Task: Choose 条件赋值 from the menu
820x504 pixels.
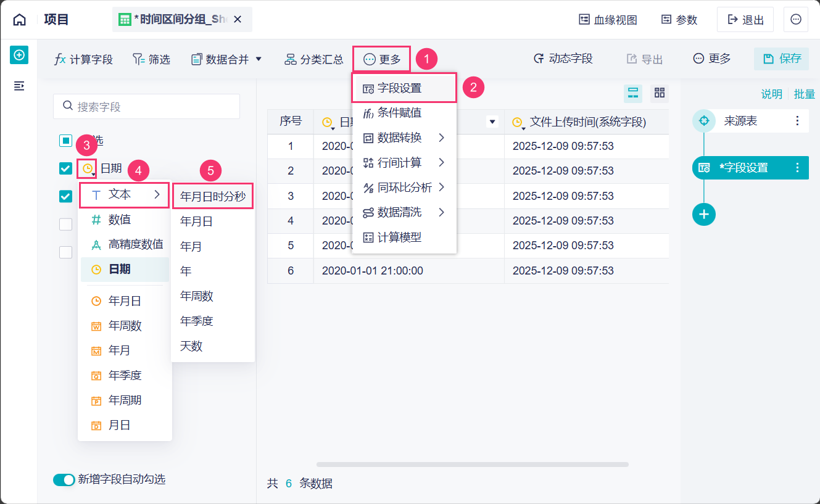Action: pos(404,113)
